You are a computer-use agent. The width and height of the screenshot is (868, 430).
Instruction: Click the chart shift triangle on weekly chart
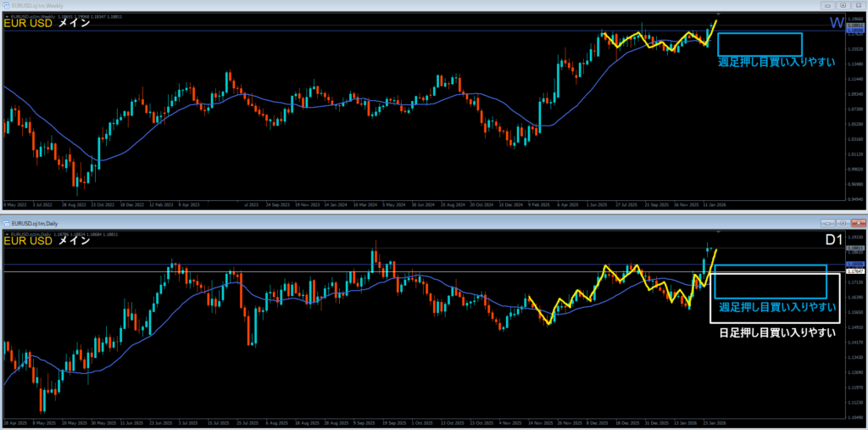click(x=719, y=15)
